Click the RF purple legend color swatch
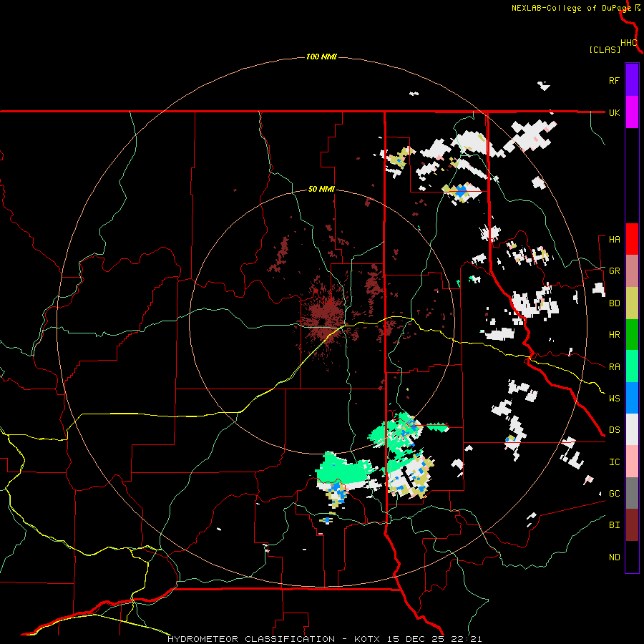Image resolution: width=644 pixels, height=644 pixels. (632, 79)
